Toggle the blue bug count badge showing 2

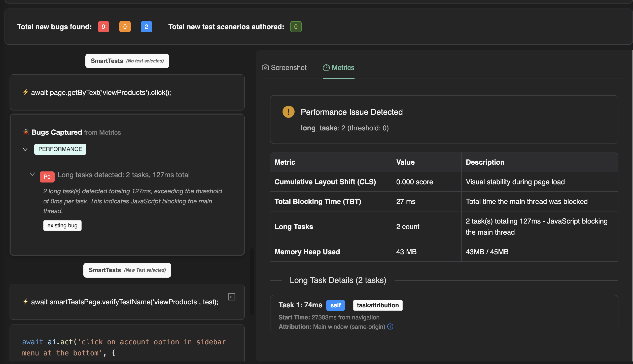click(x=147, y=26)
